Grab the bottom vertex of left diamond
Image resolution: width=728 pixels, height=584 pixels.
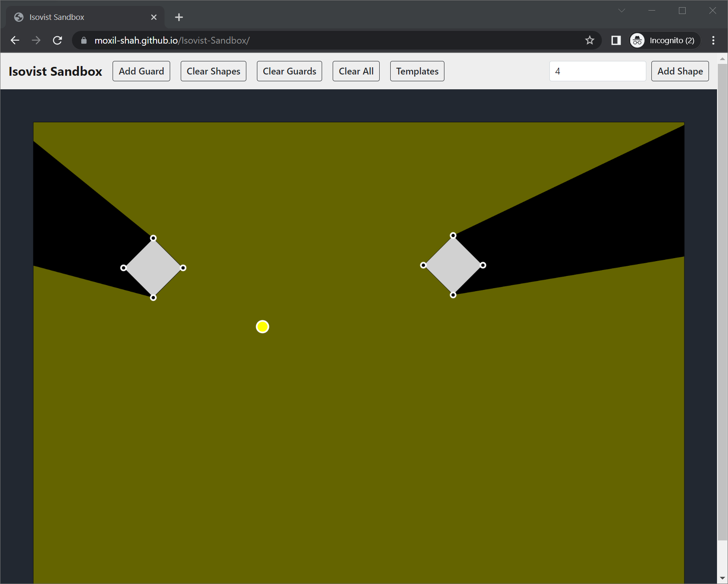153,298
